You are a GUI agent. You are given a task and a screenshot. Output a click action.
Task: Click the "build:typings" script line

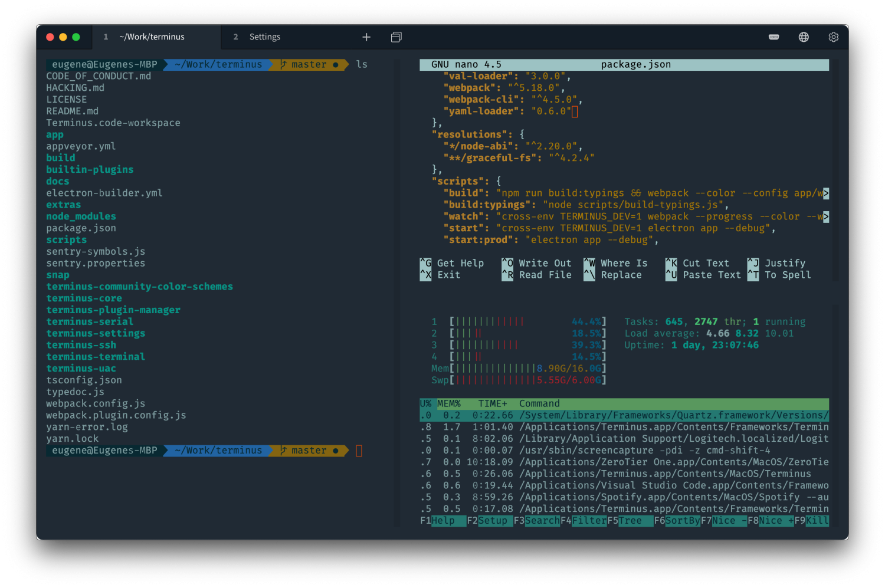(586, 205)
